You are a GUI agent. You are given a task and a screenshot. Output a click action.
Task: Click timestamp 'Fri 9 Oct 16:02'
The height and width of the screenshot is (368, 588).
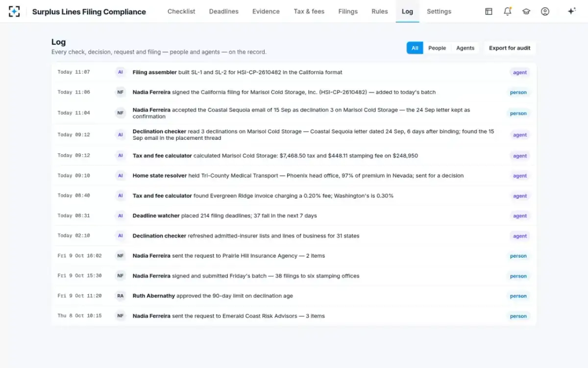[79, 256]
